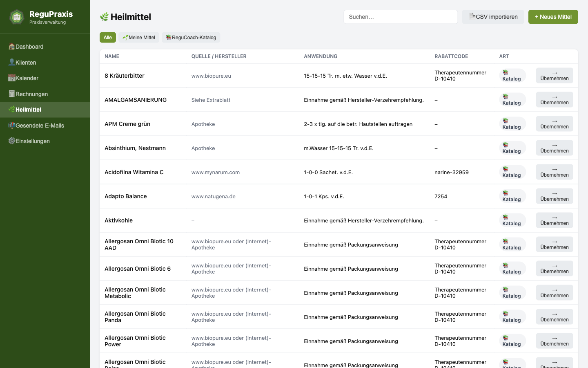Click the Name column header
Screen dimensions: 588x368
click(112, 56)
